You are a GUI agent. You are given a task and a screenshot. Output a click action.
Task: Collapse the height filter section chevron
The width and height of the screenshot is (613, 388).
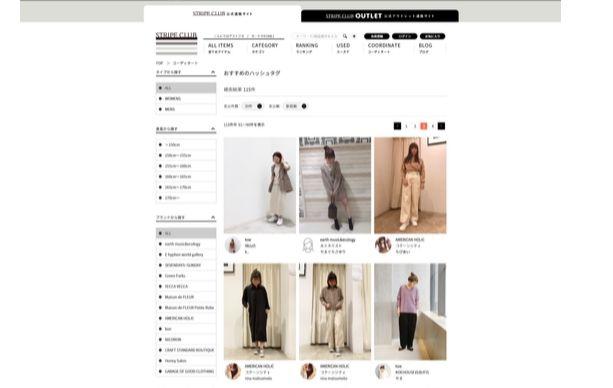pos(213,129)
